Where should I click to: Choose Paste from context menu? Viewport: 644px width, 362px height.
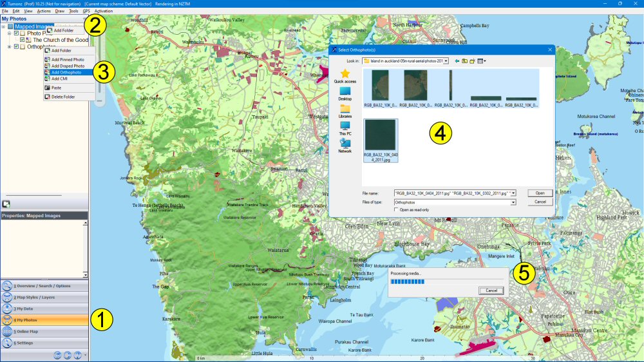(69, 88)
